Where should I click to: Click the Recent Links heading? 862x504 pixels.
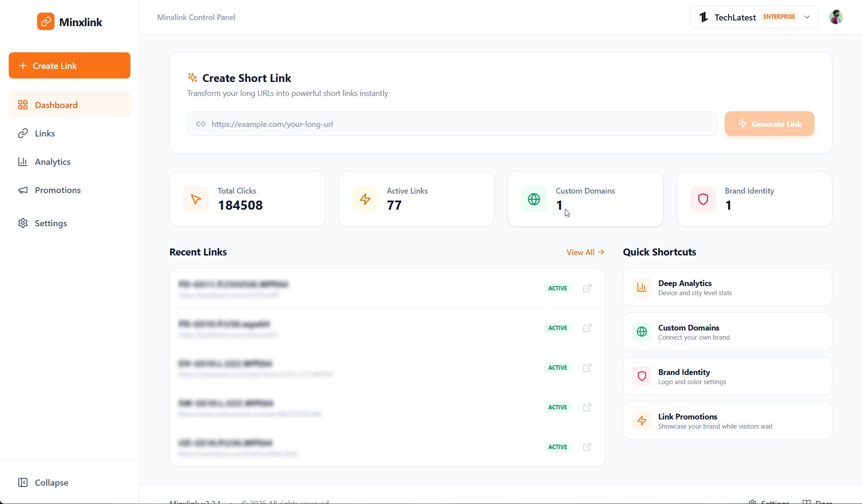(198, 252)
